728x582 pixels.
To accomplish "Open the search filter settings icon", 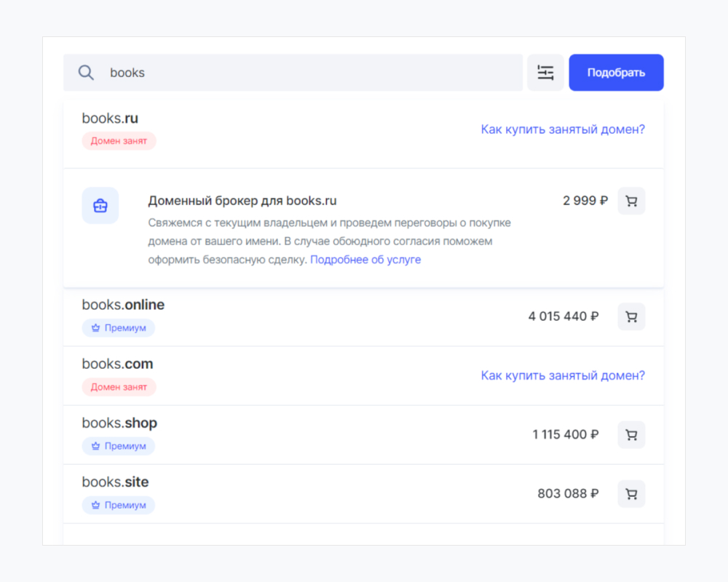I will (x=545, y=73).
